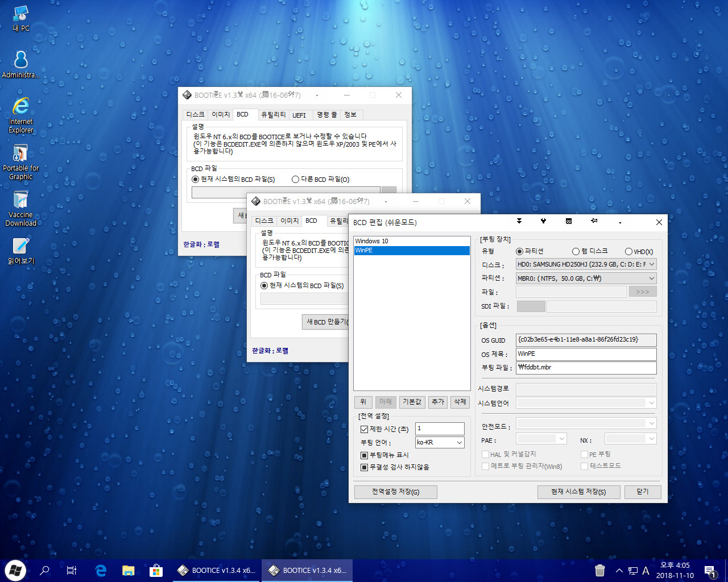The image size is (728, 582).
Task: Click 현재 시스템 저장(S) button
Action: (578, 492)
